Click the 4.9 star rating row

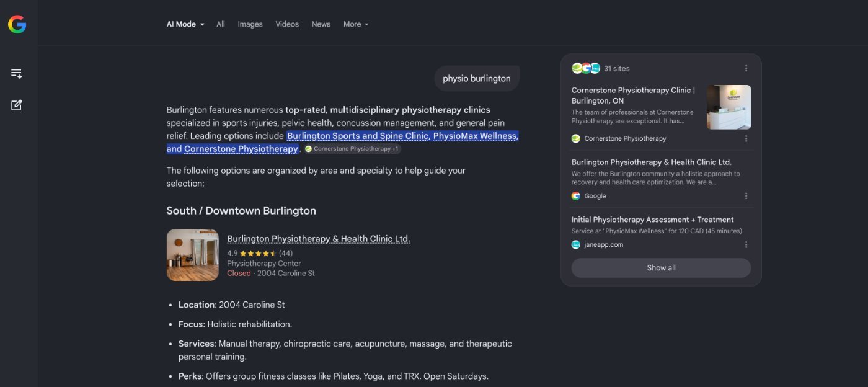[260, 253]
